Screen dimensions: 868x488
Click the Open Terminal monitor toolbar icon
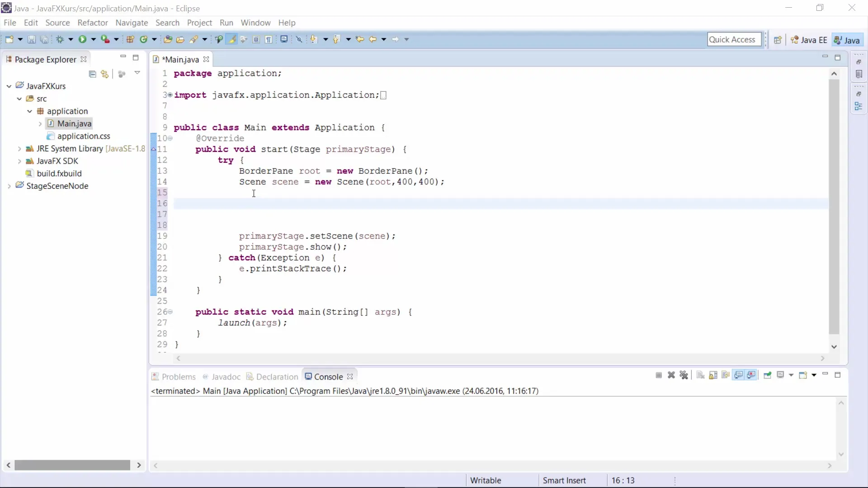click(x=284, y=39)
